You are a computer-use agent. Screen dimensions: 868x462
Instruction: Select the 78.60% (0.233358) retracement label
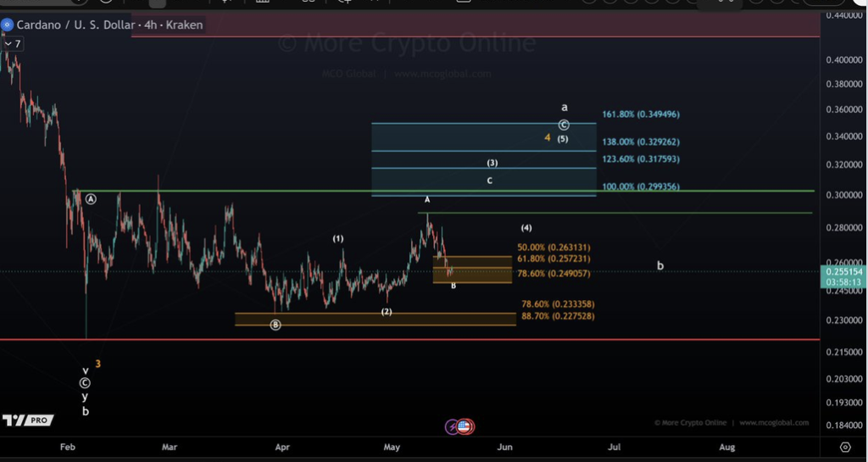click(558, 304)
